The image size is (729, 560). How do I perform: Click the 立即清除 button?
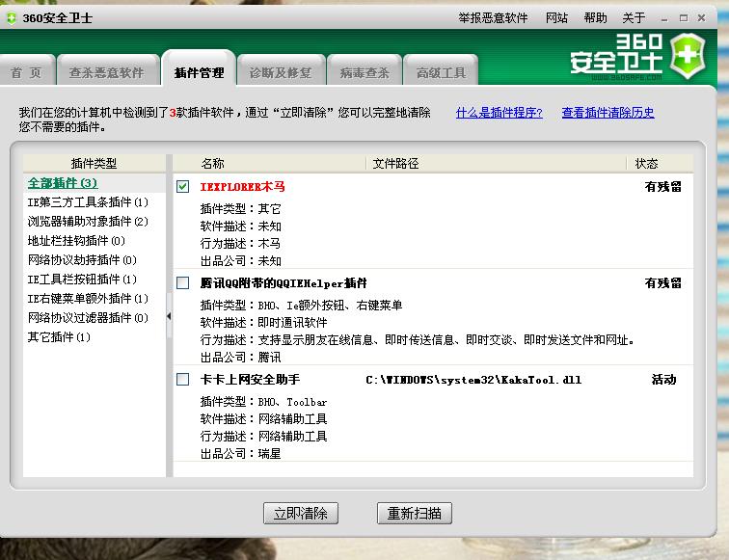coord(300,513)
